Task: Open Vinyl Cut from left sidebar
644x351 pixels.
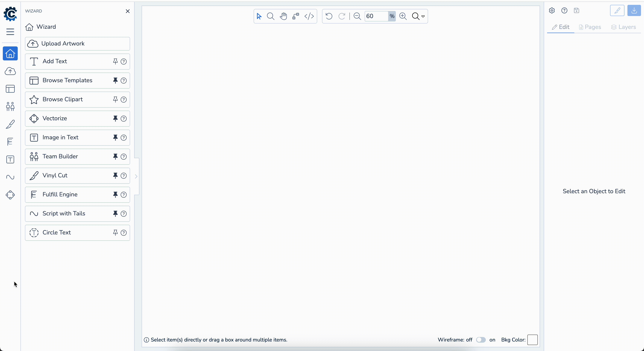Action: [x=10, y=124]
